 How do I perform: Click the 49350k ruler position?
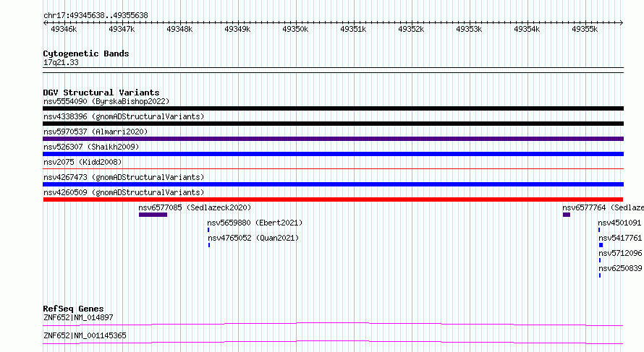(x=295, y=29)
